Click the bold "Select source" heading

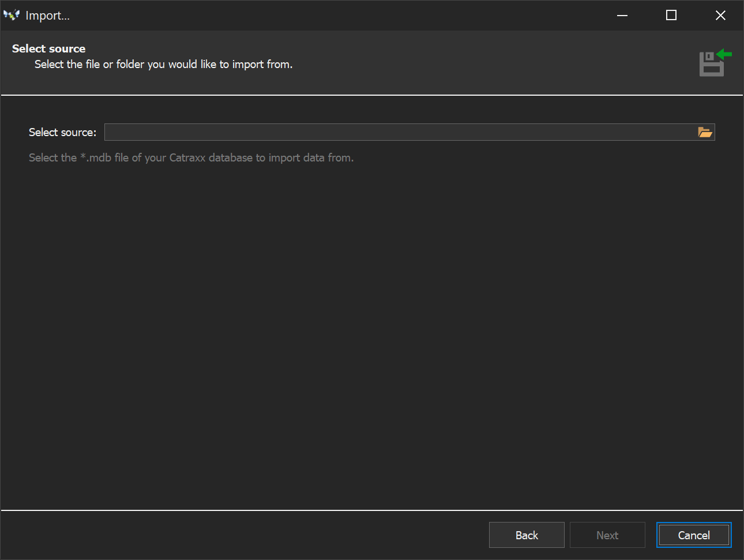click(x=48, y=48)
